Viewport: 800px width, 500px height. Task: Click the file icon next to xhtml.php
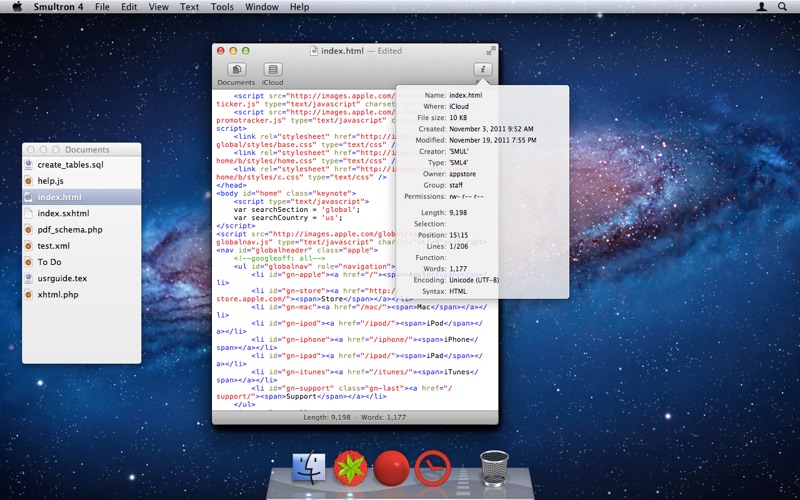(29, 295)
